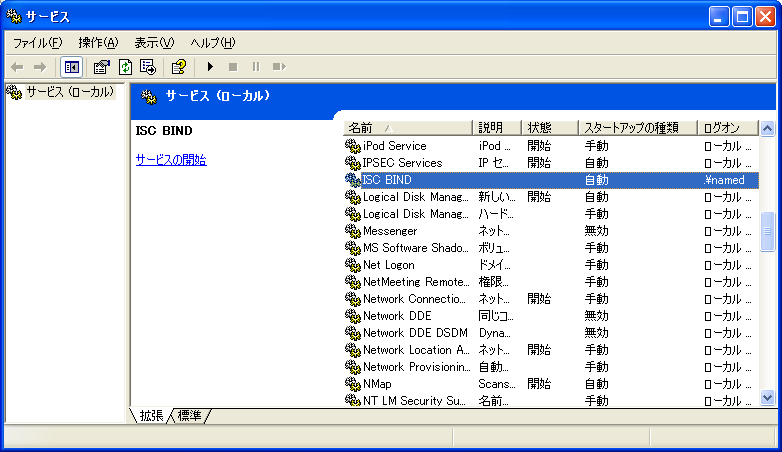Click the gear icon next to NMap service
782x452 pixels.
353,384
